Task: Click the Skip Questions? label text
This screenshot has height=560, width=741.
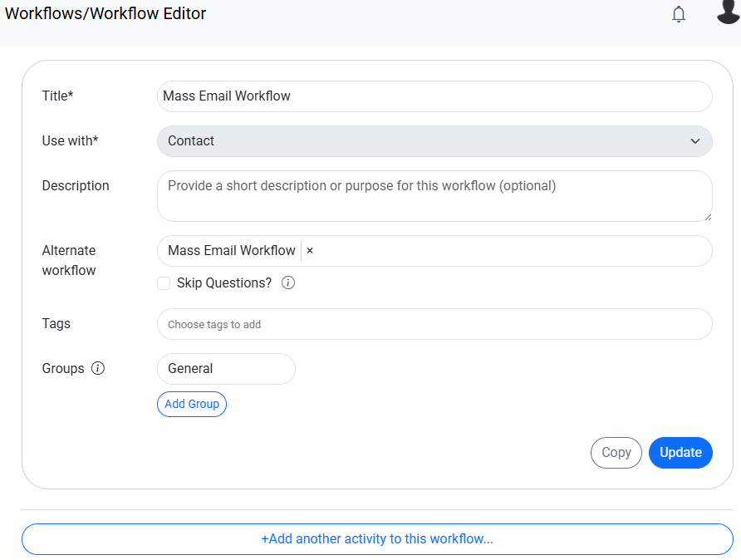Action: pos(224,283)
